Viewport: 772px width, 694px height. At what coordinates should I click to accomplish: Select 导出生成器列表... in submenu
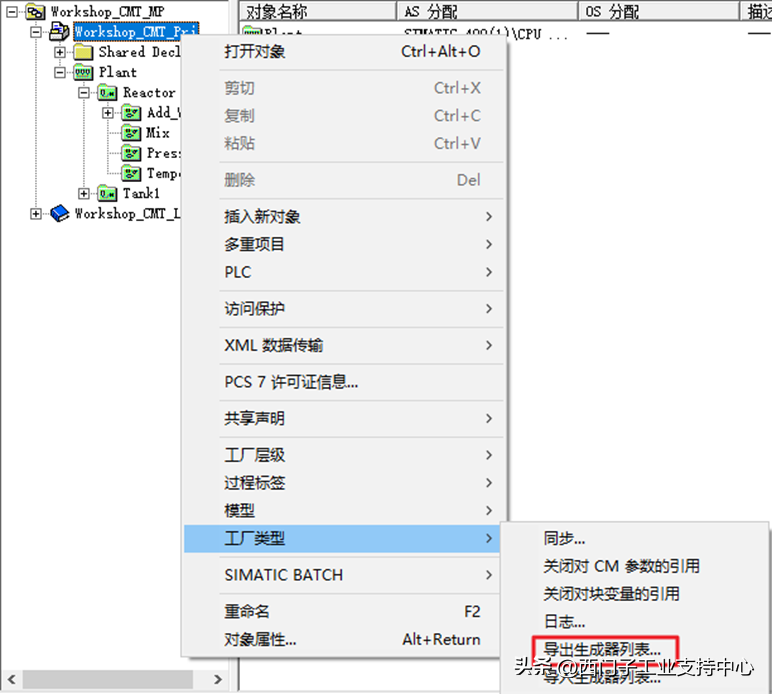tap(602, 648)
